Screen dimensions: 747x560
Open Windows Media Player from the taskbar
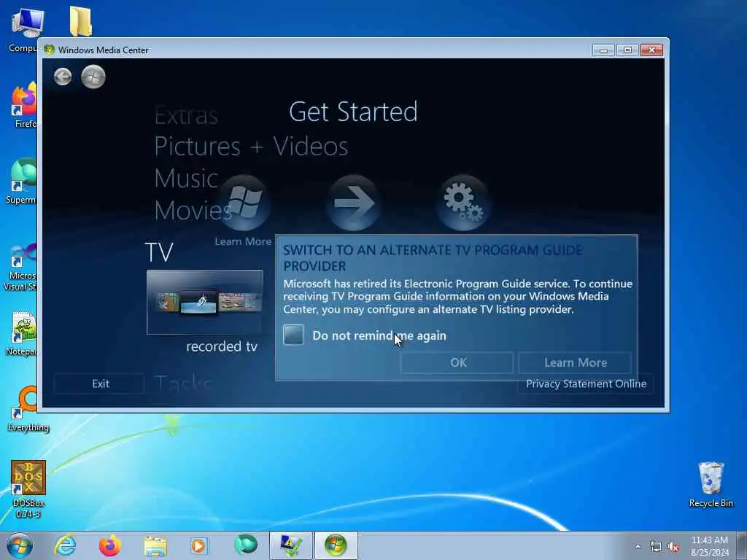click(199, 545)
